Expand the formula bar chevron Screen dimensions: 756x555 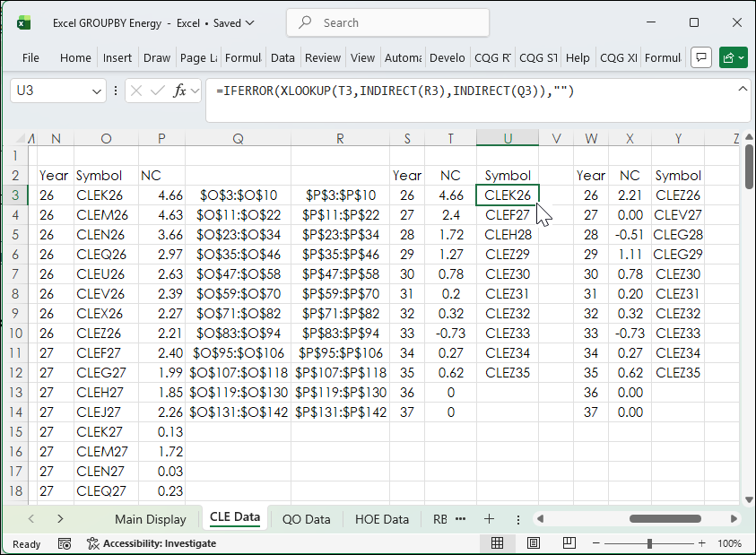click(x=742, y=89)
